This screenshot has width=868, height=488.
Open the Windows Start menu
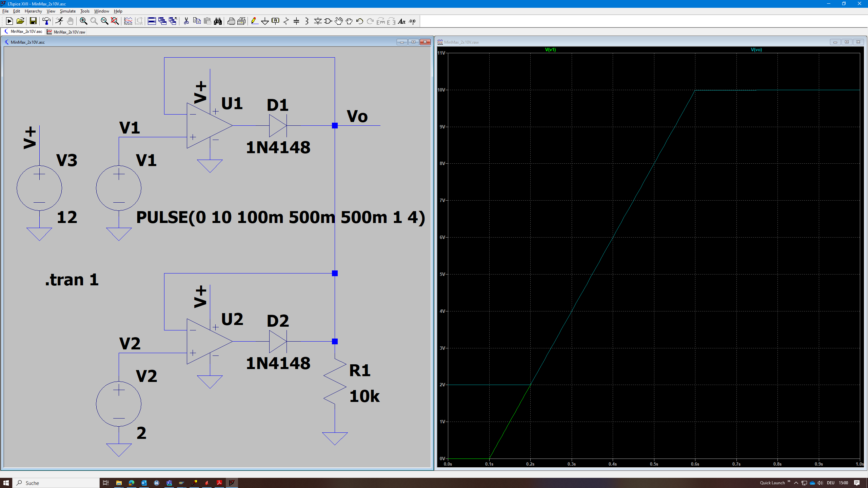[6, 483]
